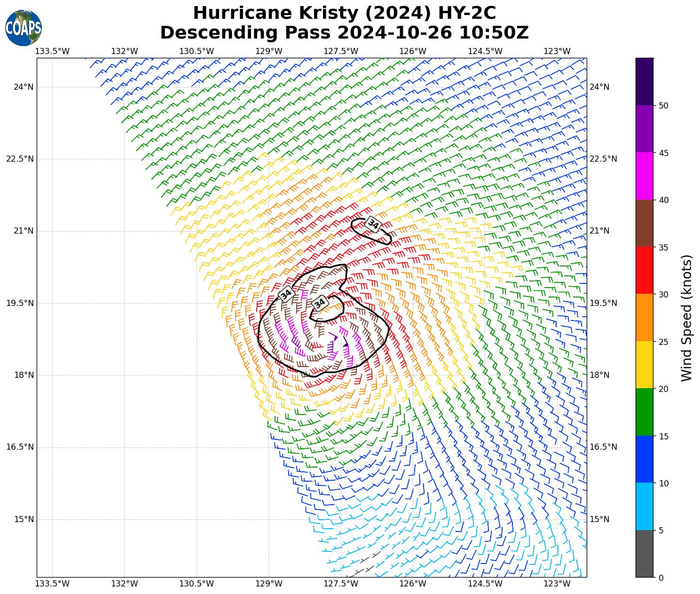Click the 16.5°N label on right axis

tap(603, 447)
